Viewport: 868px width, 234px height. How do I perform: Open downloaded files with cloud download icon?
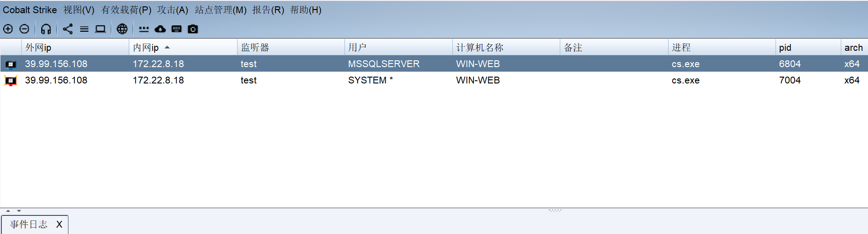160,29
